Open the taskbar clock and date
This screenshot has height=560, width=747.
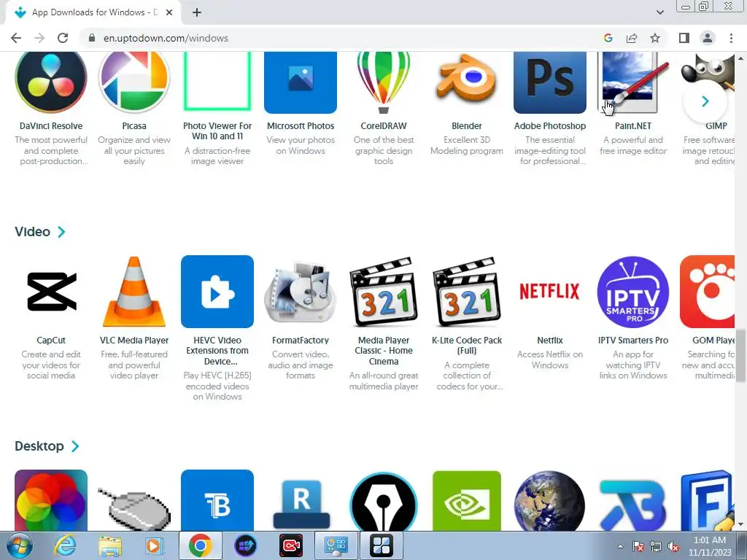710,546
